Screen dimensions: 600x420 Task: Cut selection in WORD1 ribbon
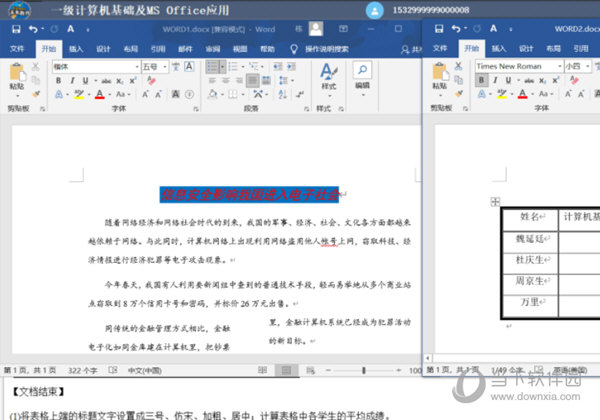36,67
